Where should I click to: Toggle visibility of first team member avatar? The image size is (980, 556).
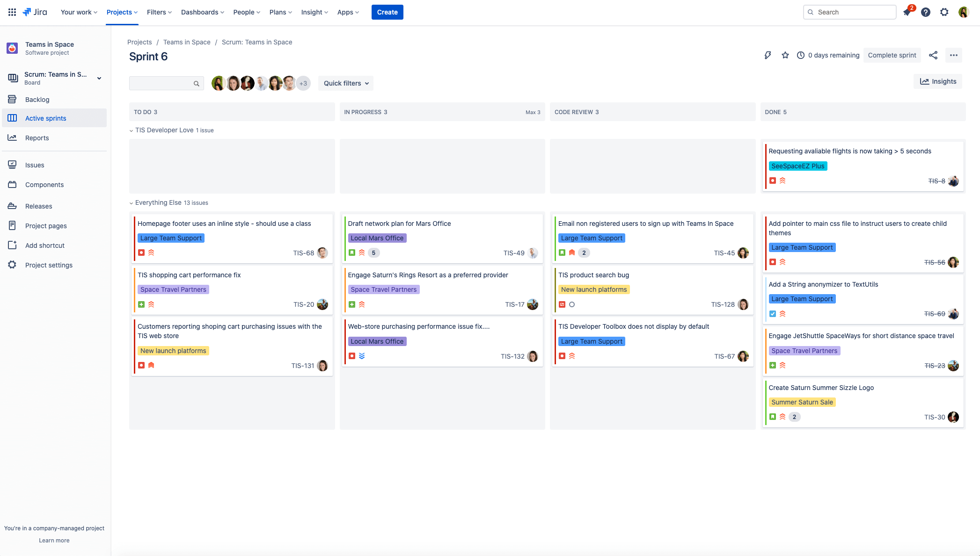click(218, 83)
